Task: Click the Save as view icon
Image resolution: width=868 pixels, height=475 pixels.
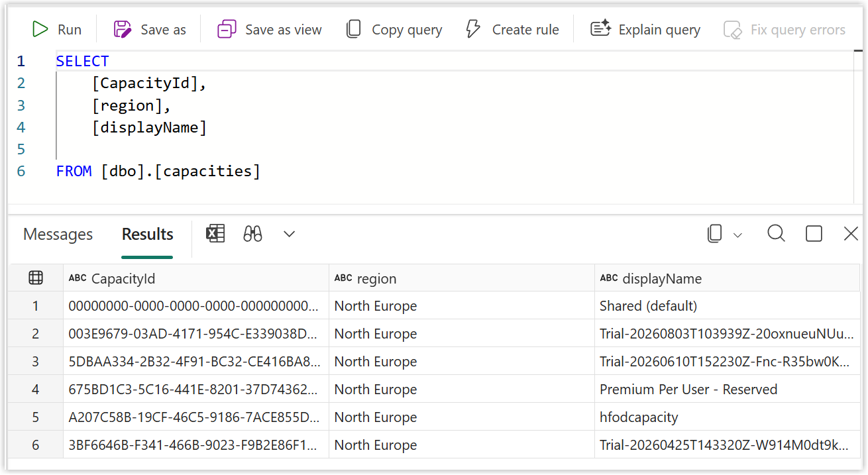Action: [x=227, y=29]
